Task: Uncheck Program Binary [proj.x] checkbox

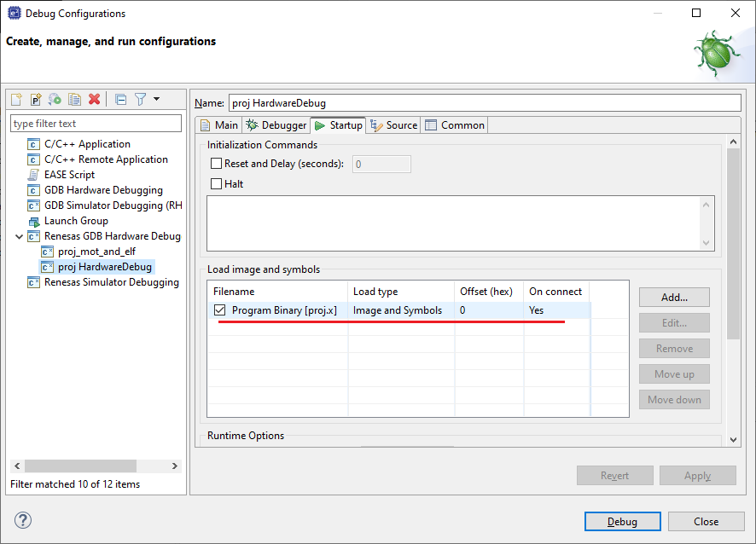Action: (x=220, y=310)
